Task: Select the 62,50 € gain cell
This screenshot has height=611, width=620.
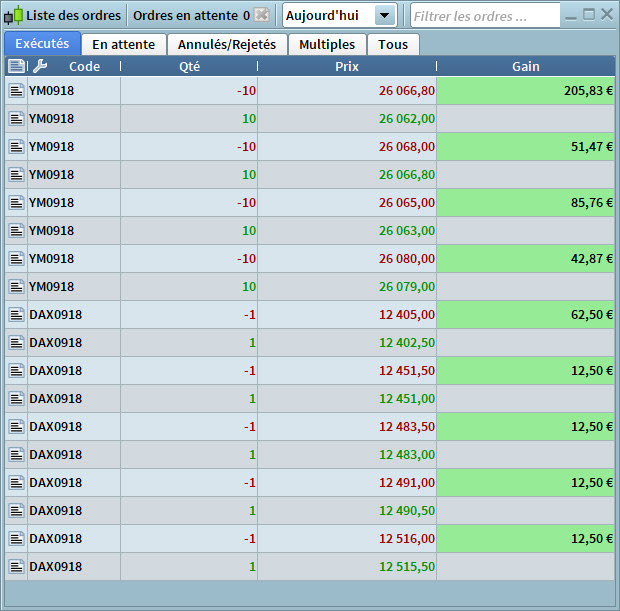Action: coord(525,315)
